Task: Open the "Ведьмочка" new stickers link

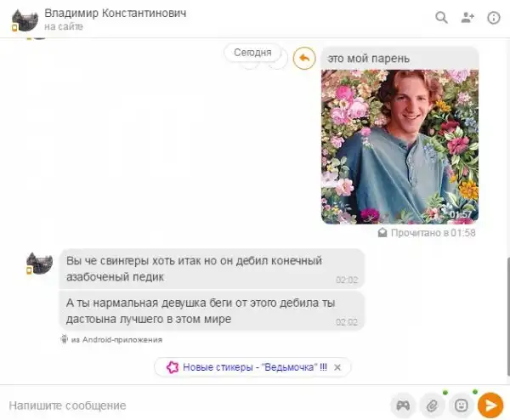Action: tap(255, 367)
